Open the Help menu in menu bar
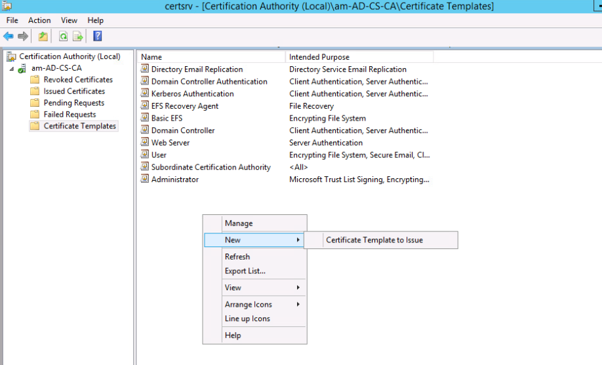 click(x=95, y=20)
